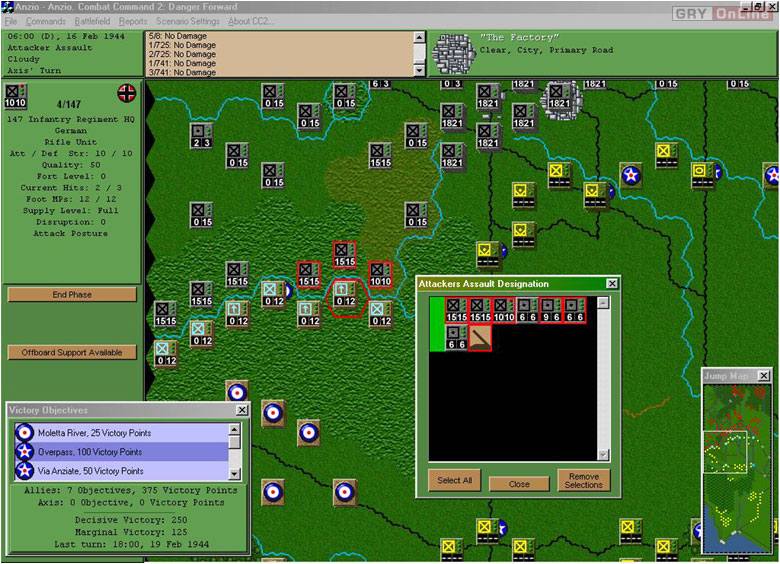
Task: Click the Moletta River roundel icon
Action: point(24,433)
